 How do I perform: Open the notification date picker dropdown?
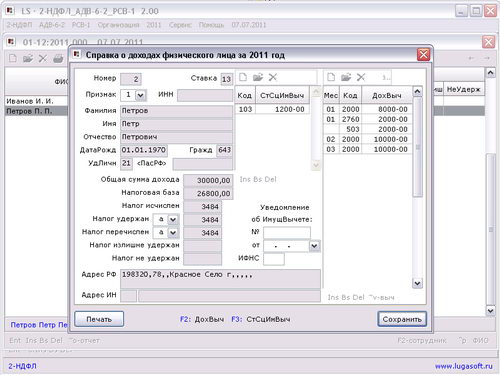[314, 246]
